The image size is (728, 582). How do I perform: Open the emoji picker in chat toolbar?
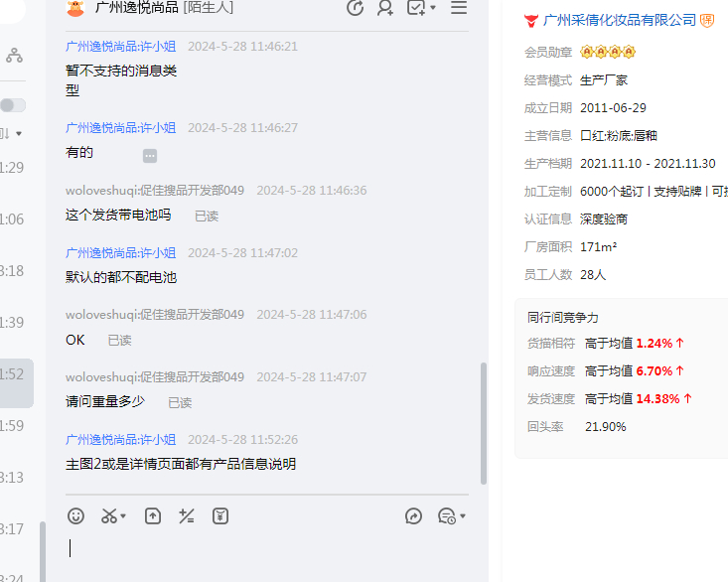click(75, 515)
